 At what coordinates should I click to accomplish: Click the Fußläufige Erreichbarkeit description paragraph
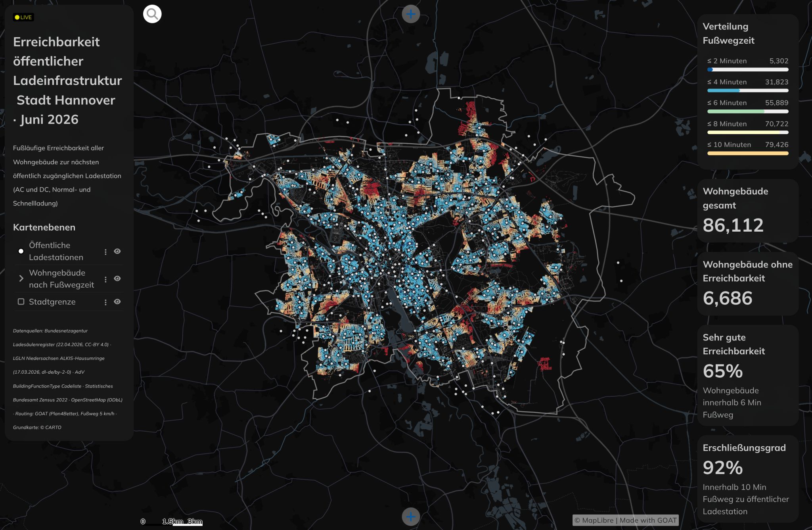[x=67, y=175]
